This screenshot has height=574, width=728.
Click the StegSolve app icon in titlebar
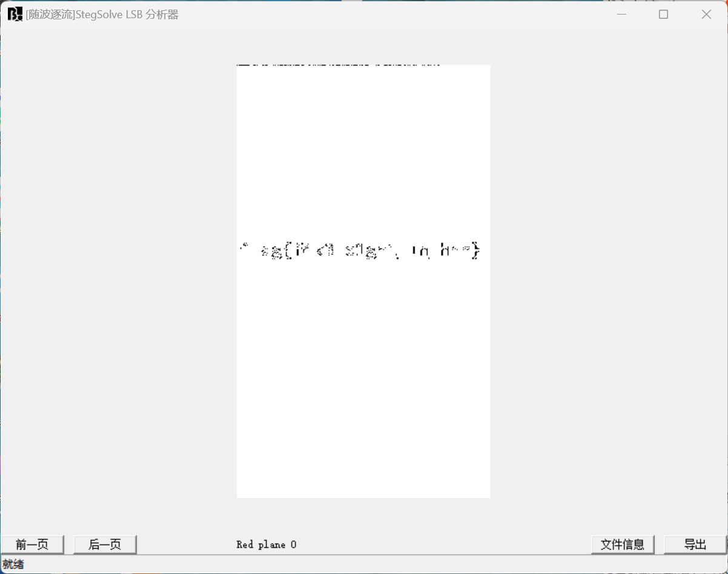coord(13,13)
